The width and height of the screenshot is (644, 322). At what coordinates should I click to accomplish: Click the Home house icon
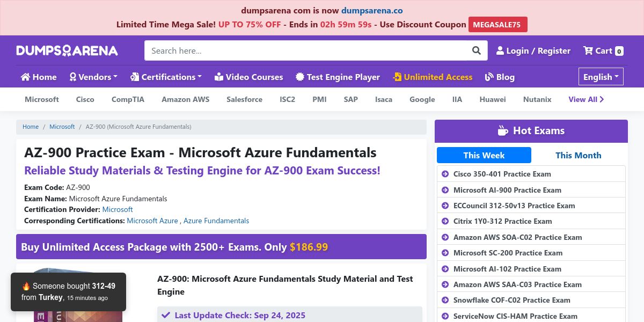[25, 77]
